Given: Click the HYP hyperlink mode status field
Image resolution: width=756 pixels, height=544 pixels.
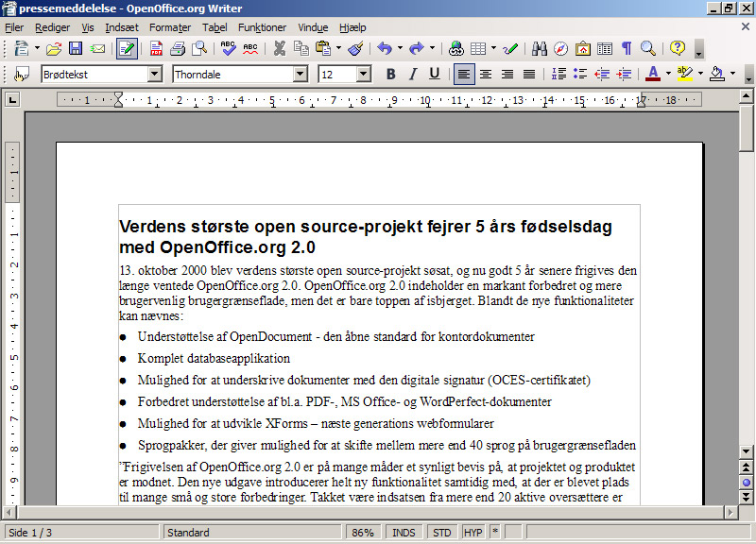Looking at the screenshot, I should [x=472, y=533].
